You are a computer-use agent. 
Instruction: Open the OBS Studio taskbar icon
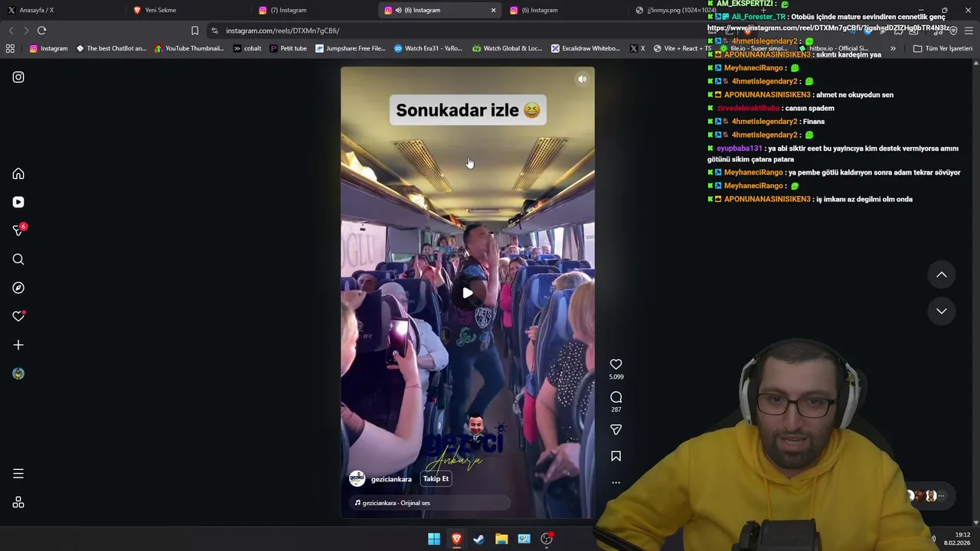(547, 539)
